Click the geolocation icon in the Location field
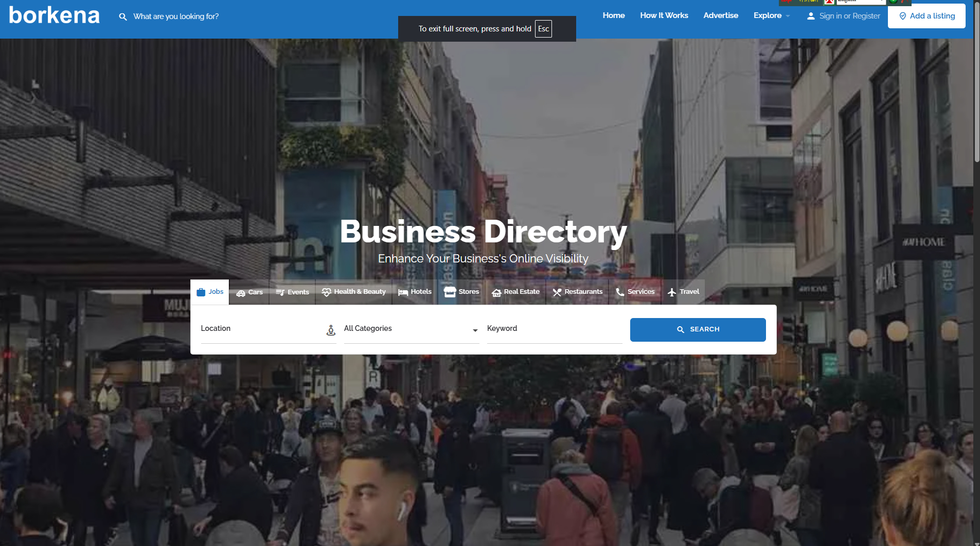This screenshot has width=980, height=546. click(x=331, y=330)
